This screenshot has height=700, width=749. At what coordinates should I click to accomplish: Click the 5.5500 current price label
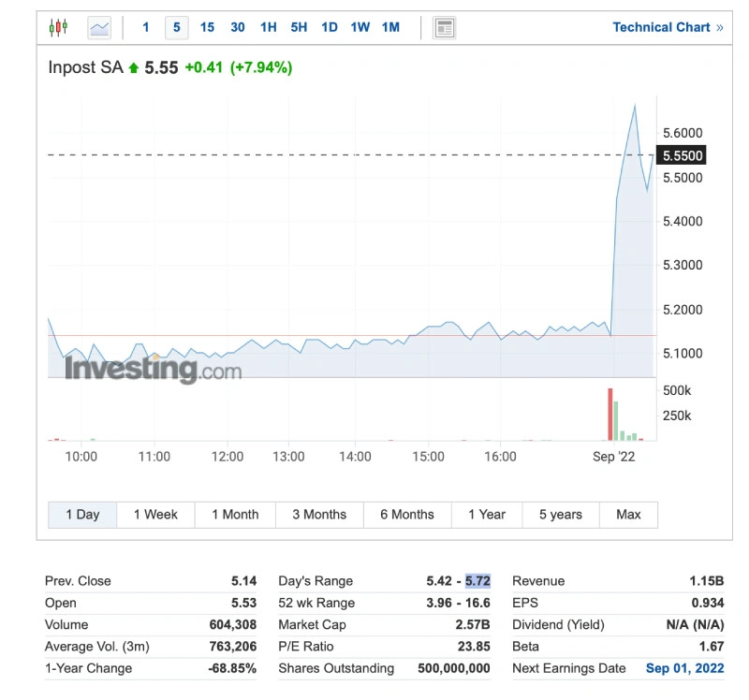[x=682, y=155]
